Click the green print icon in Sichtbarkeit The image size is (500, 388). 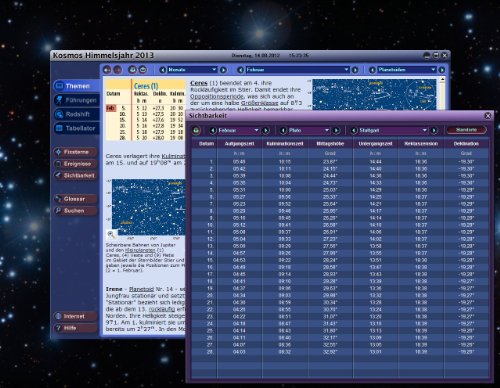tap(196, 130)
